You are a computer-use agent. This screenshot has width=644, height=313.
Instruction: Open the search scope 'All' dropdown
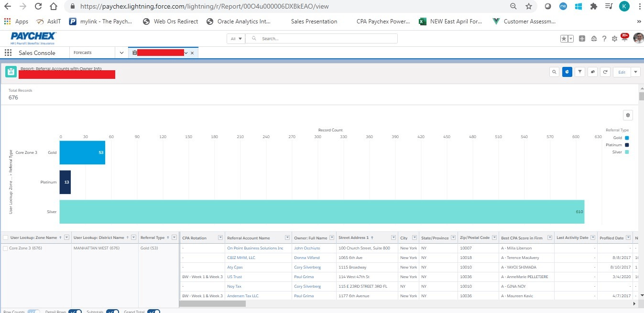pyautogui.click(x=236, y=38)
